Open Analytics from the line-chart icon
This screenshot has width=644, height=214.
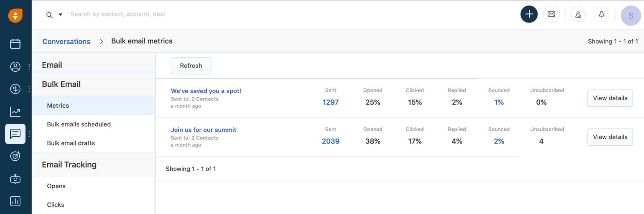pyautogui.click(x=15, y=111)
